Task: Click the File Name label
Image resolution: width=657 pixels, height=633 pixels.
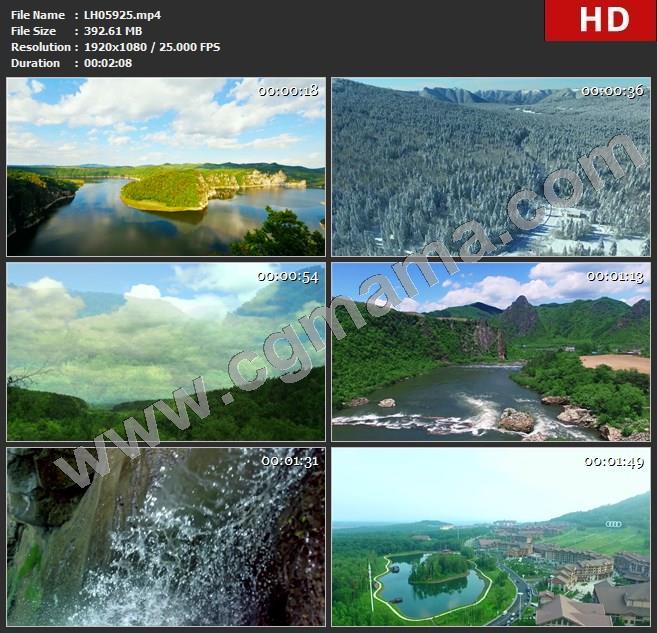Action: pos(37,15)
